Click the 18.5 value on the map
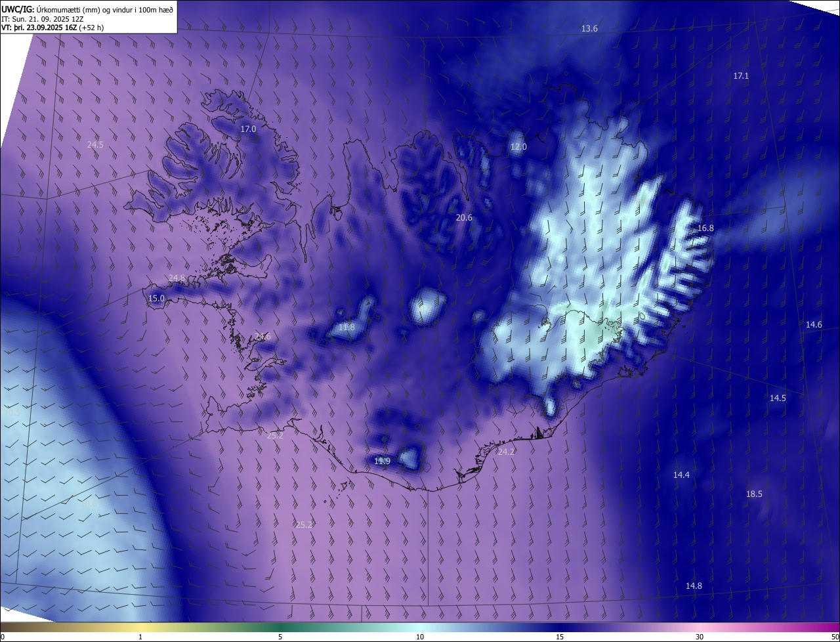Viewport: 840px width, 642px height. (x=754, y=494)
